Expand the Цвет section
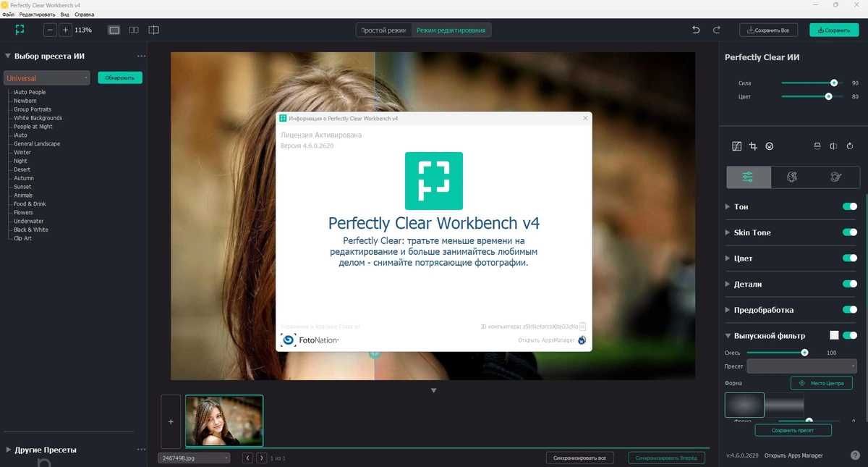Viewport: 868px width, 467px height. [728, 258]
